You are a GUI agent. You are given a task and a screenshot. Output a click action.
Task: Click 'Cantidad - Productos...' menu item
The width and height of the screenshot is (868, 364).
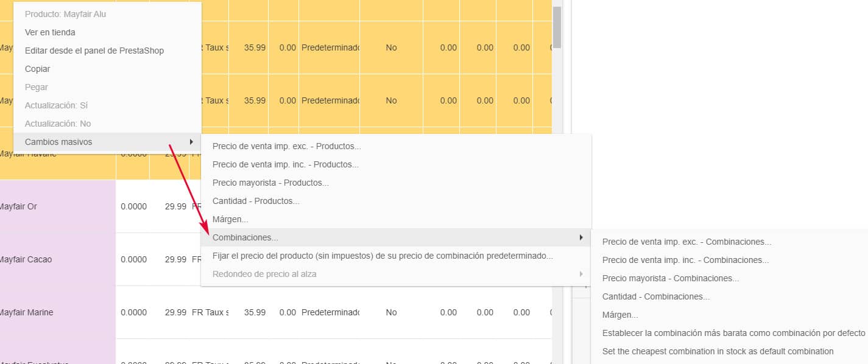pyautogui.click(x=256, y=201)
